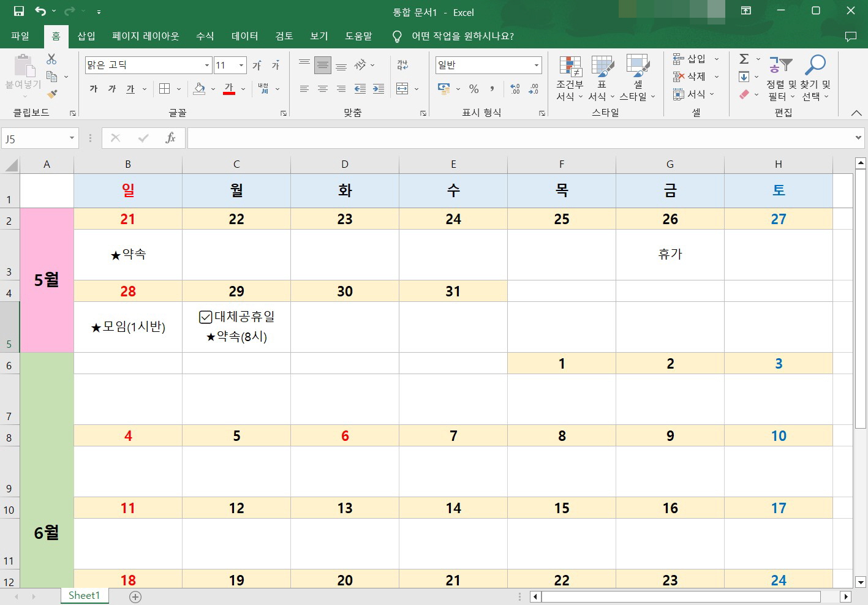868x605 pixels.
Task: Save the workbook with the floppy icon
Action: pyautogui.click(x=19, y=11)
